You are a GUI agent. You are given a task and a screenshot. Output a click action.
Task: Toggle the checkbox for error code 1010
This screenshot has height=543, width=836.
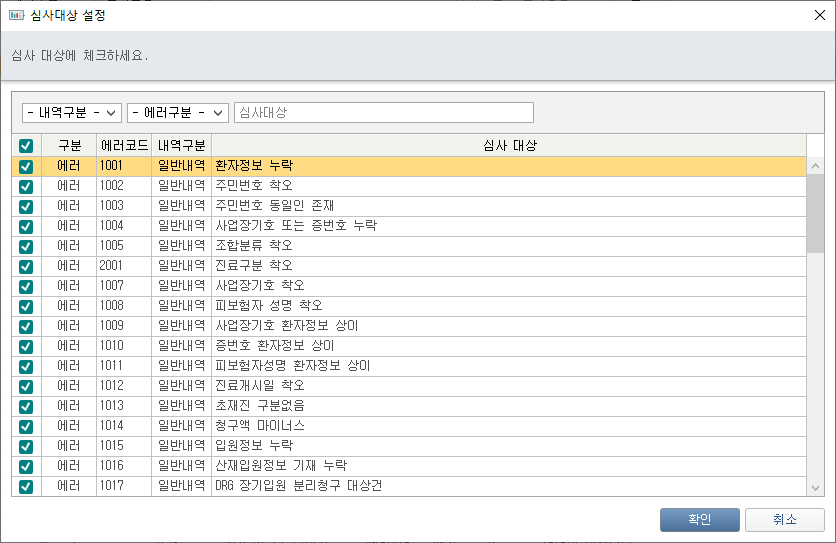pos(26,346)
